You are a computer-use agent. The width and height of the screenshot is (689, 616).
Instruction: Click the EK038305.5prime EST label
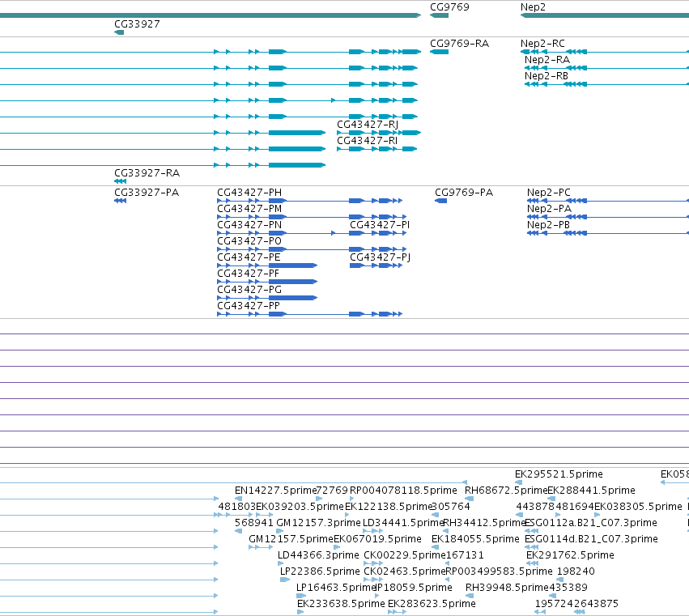tap(638, 507)
